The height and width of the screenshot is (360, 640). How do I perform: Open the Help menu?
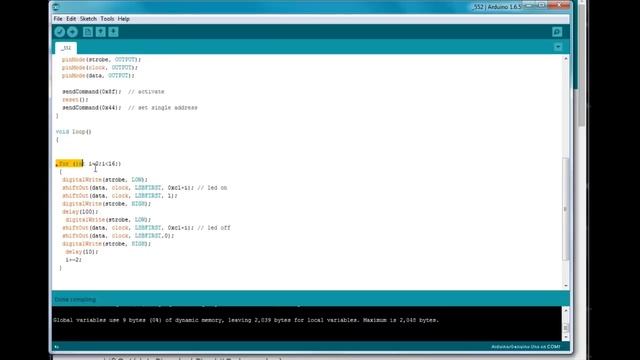point(124,19)
